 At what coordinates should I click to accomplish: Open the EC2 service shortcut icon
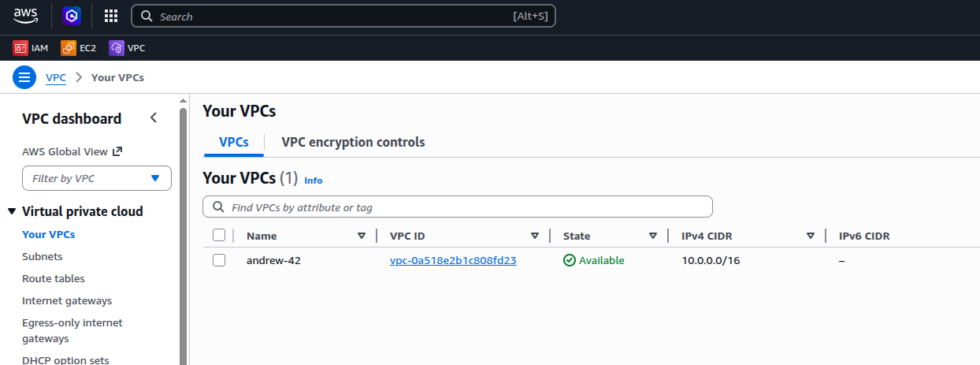[69, 48]
